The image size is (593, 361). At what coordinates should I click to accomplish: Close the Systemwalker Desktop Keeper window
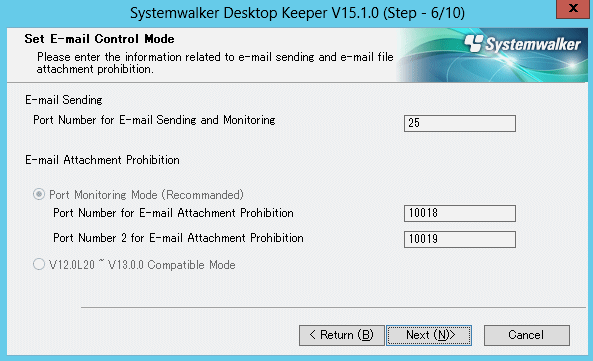click(573, 8)
